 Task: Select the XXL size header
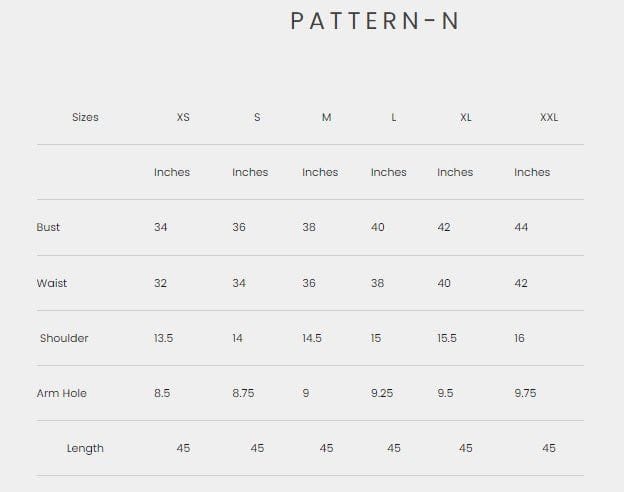tap(549, 117)
